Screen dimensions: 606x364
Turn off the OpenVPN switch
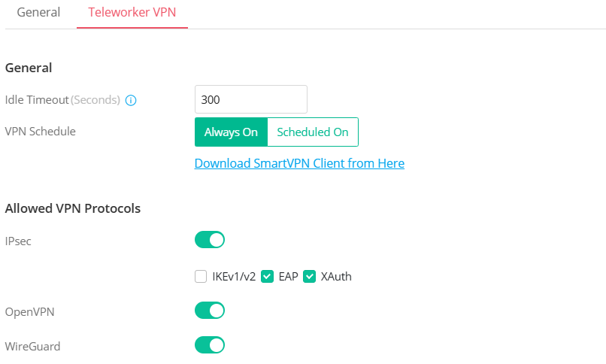(x=210, y=311)
